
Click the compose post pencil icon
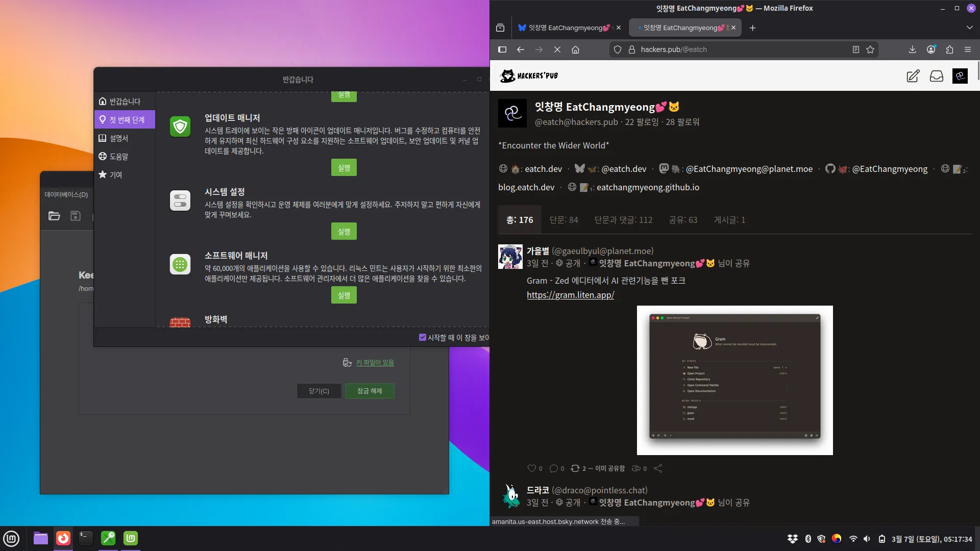[913, 76]
